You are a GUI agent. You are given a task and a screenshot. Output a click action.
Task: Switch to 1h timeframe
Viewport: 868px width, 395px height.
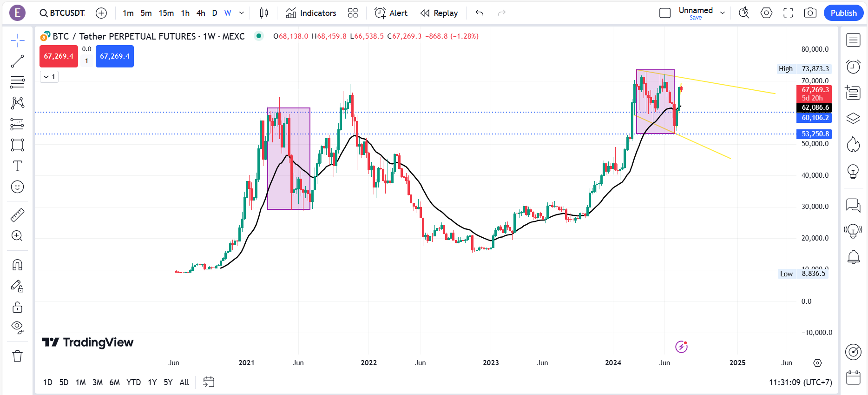pos(185,13)
